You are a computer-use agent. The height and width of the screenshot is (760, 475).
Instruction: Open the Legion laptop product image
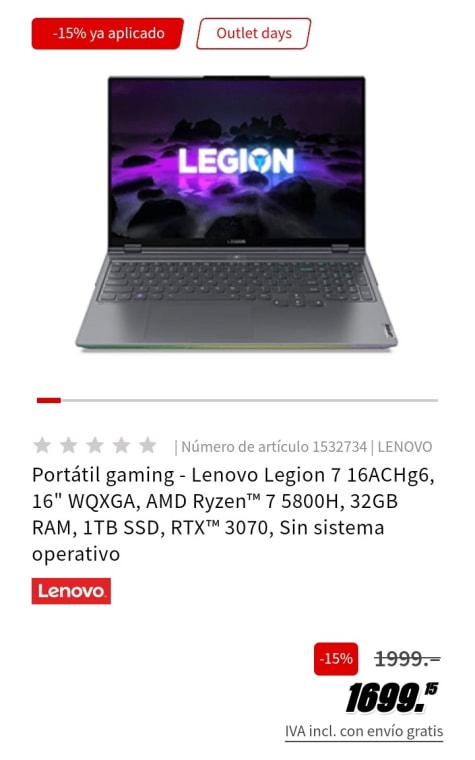coord(237,212)
